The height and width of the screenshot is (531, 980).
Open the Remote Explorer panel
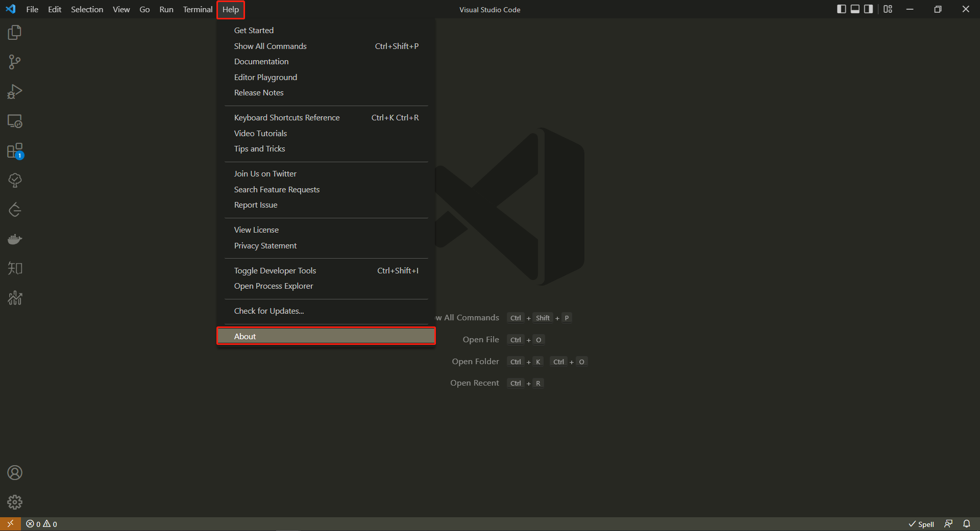15,121
